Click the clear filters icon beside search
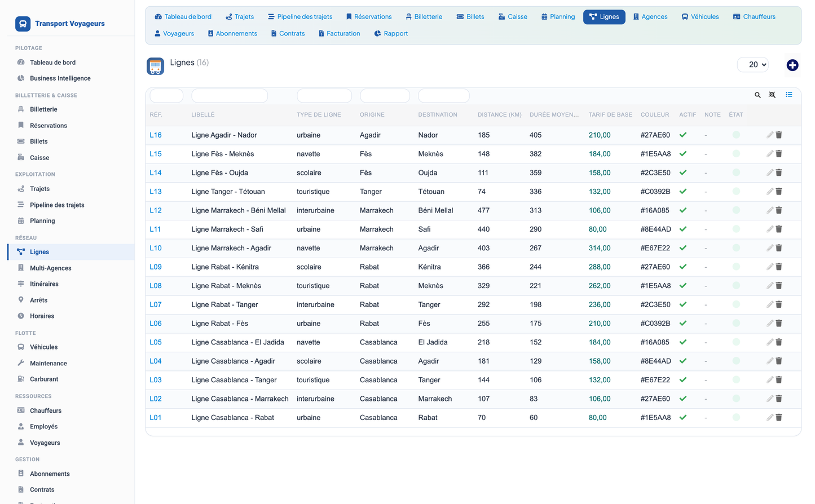Image resolution: width=815 pixels, height=504 pixels. coord(772,95)
